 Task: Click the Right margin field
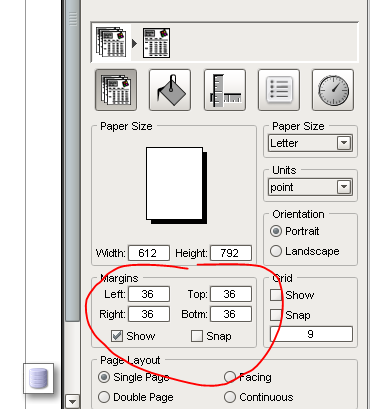tap(149, 314)
